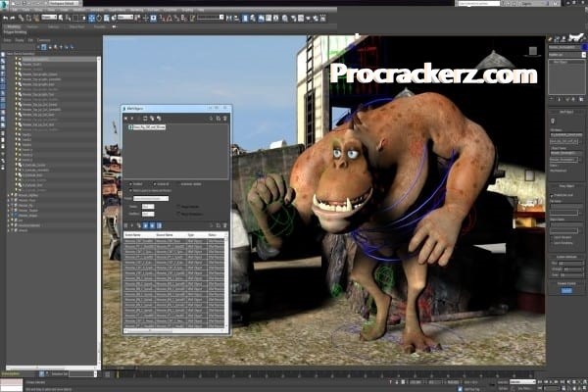The width and height of the screenshot is (588, 392).
Task: Go to the start frame
Action: click(x=540, y=381)
